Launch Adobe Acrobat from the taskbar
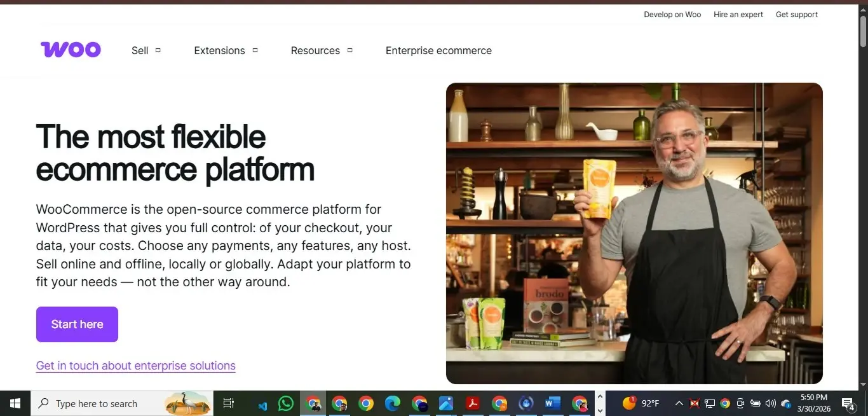This screenshot has height=416, width=868. coord(472,403)
